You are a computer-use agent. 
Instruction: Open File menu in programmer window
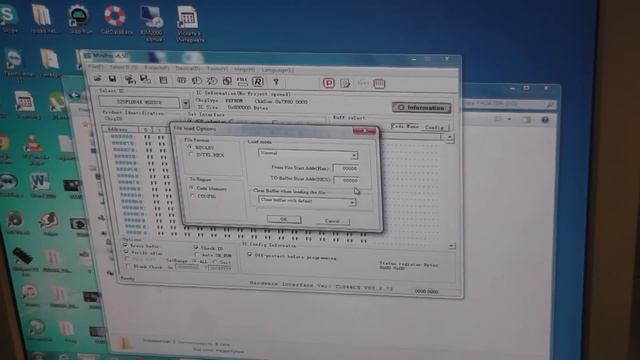tap(96, 66)
